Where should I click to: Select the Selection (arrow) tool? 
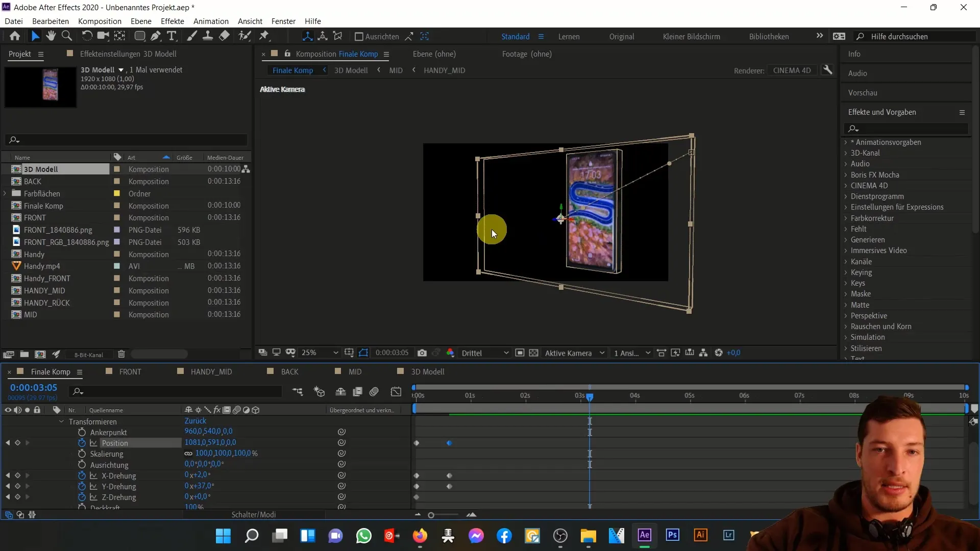35,36
